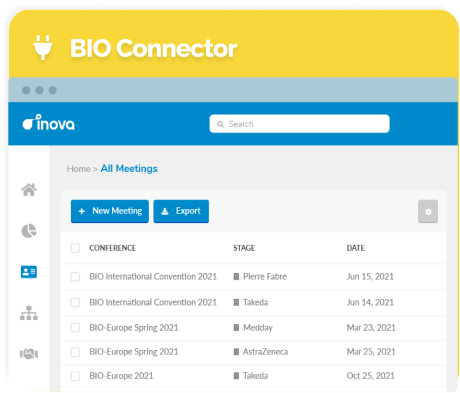Open BIO International Convention 2021 Takeda entry
The image size is (460, 393).
pyautogui.click(x=153, y=302)
